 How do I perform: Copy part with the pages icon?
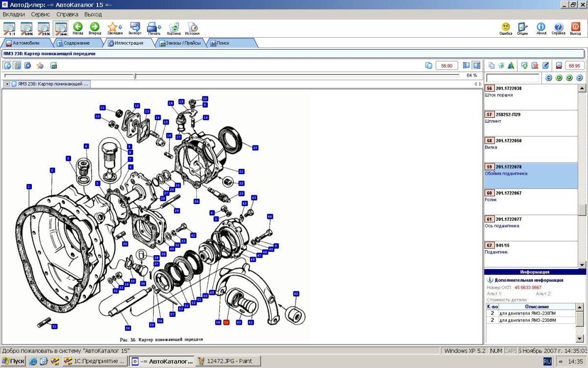[491, 65]
